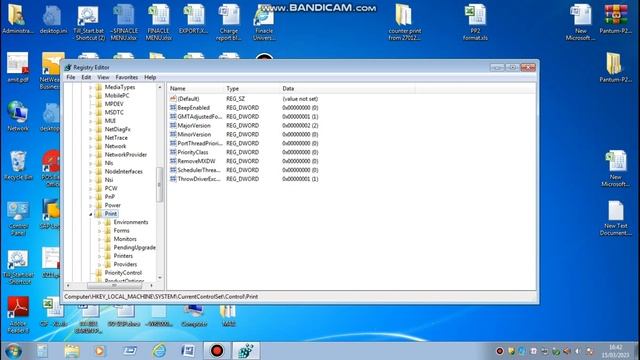Screen dimensions: 640x360
Task: Open Internet Explorer from the taskbar
Action: 159,351
